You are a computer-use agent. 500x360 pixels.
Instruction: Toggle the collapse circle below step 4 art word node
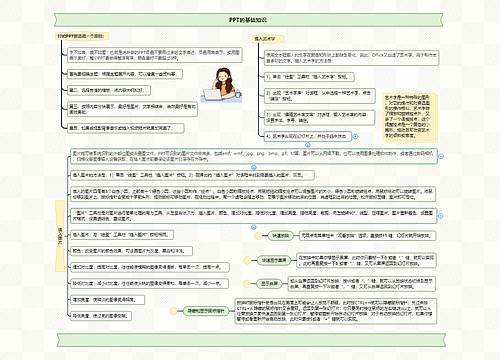(308, 145)
